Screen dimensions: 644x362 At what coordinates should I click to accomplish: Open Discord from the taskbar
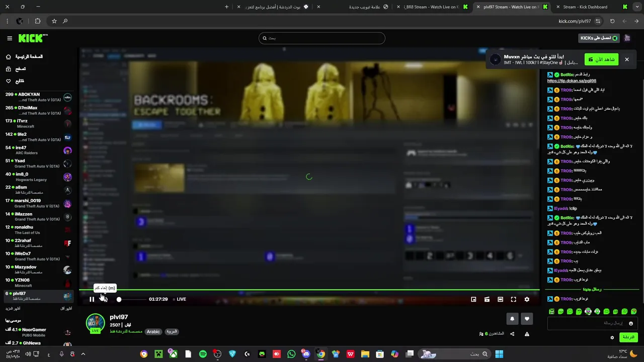point(306,354)
